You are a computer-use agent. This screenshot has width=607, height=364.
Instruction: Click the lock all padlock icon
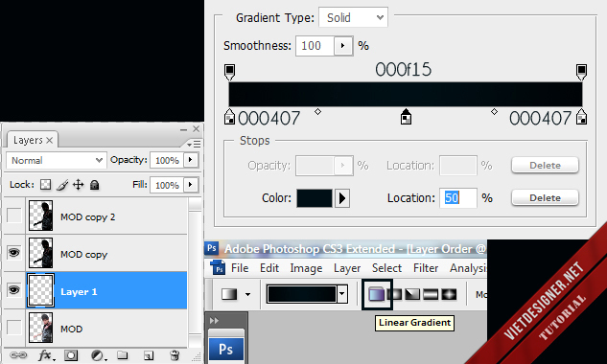click(x=95, y=185)
